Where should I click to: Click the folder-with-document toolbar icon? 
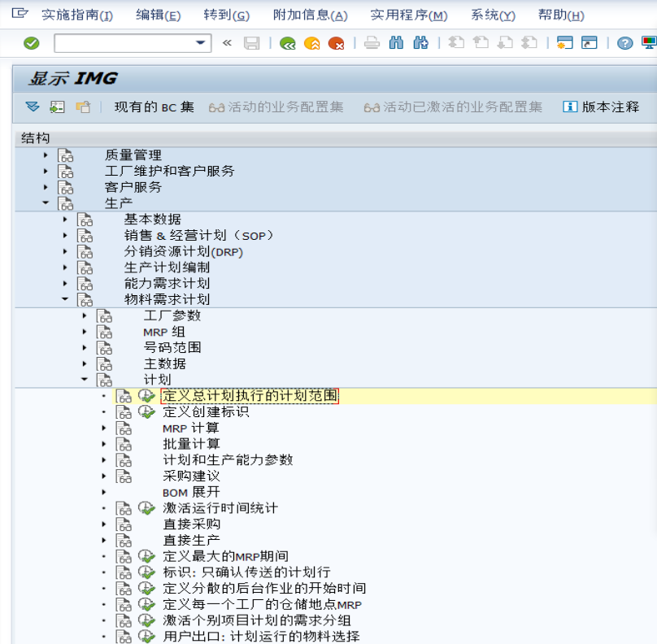coord(83,107)
